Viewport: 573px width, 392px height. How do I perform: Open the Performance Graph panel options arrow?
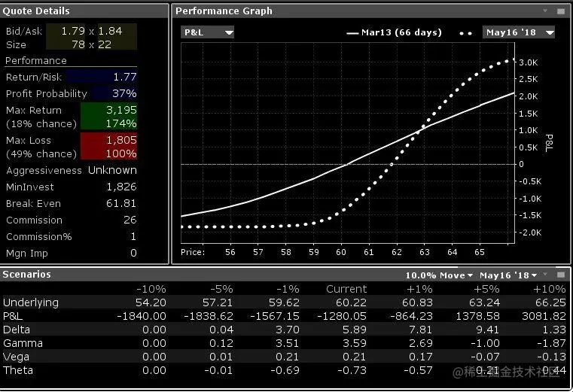pos(545,11)
